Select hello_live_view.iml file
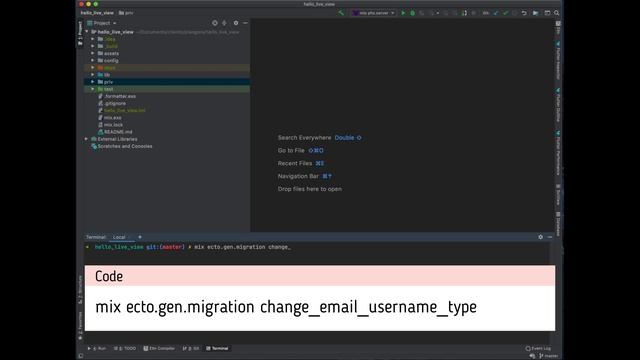Viewport: 640px width, 360px height. pos(122,111)
